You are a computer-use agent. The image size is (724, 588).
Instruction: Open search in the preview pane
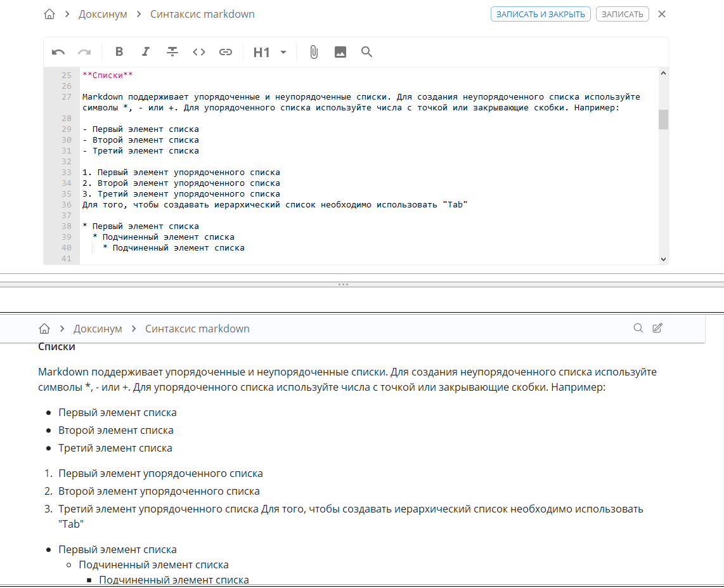tap(638, 328)
